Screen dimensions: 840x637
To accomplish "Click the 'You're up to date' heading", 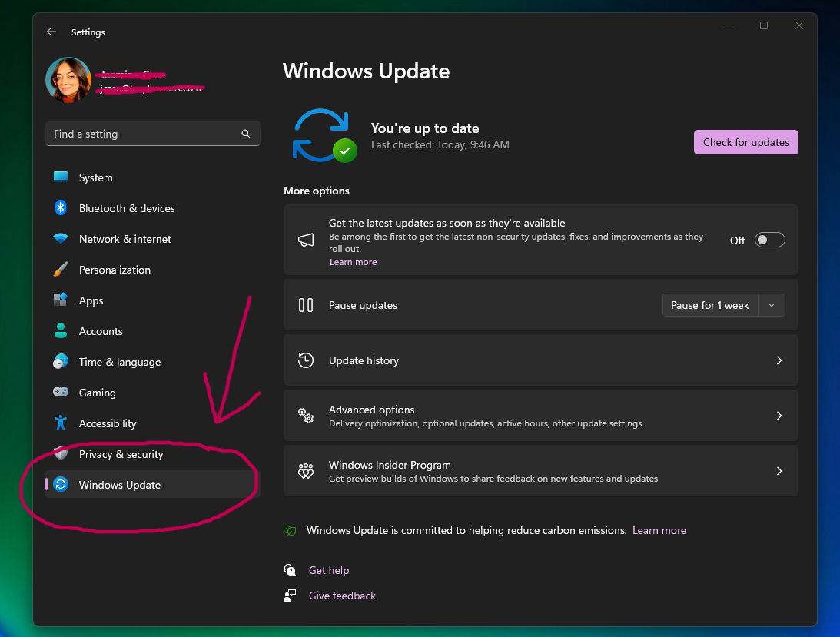I will pos(425,128).
